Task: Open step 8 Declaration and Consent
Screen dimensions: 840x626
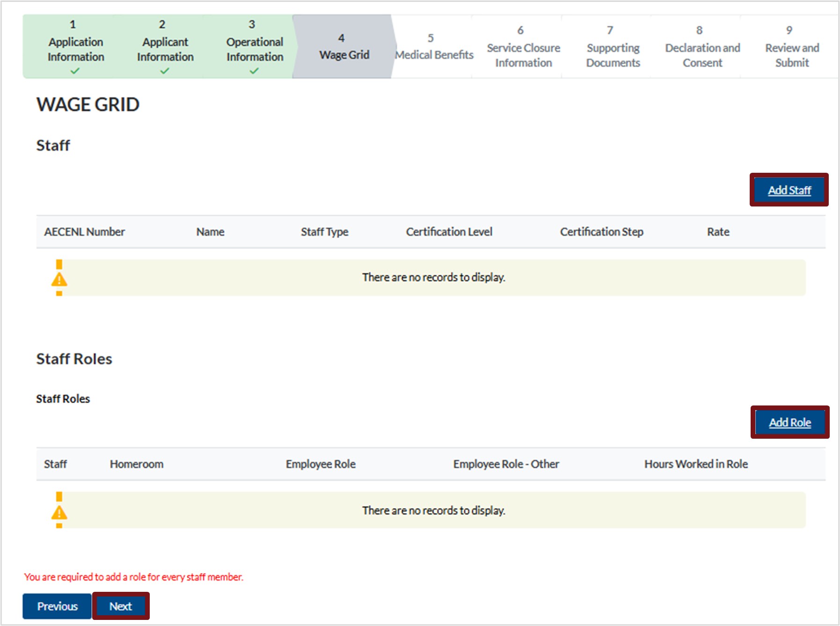Action: (x=702, y=47)
